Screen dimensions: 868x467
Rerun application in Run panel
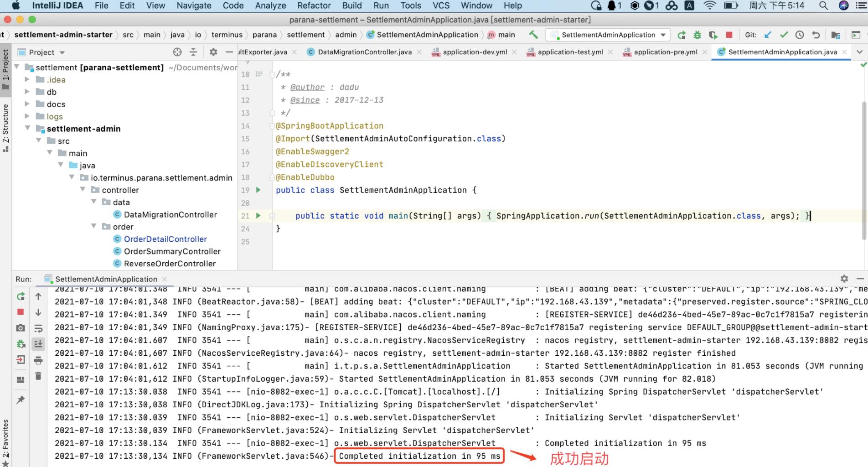[x=21, y=296]
